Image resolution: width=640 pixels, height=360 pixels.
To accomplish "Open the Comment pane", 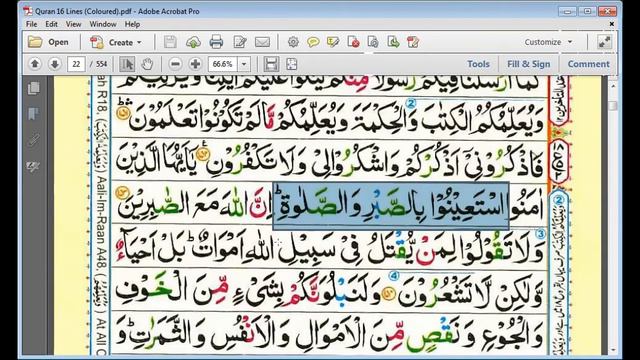I will pos(589,64).
